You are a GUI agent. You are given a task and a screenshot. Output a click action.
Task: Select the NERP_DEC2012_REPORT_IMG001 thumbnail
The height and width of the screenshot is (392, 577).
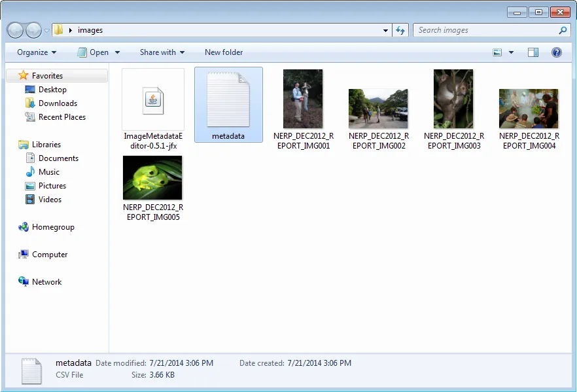(x=303, y=99)
